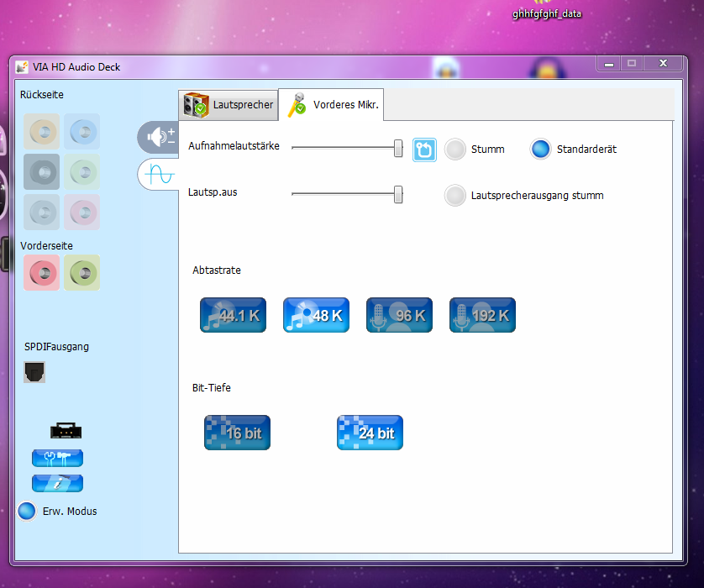Mute recording with the Stumm toggle

[455, 150]
